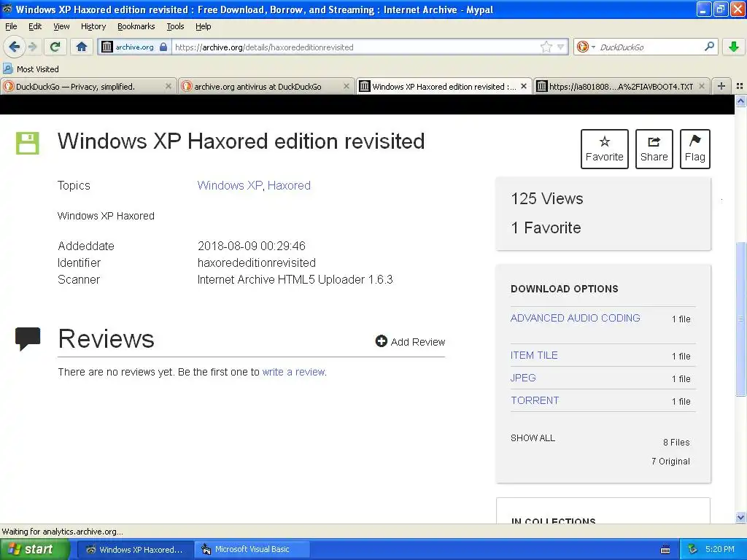Screen dimensions: 747x560
Task: Reload the page with the refresh icon
Action: [x=55, y=47]
